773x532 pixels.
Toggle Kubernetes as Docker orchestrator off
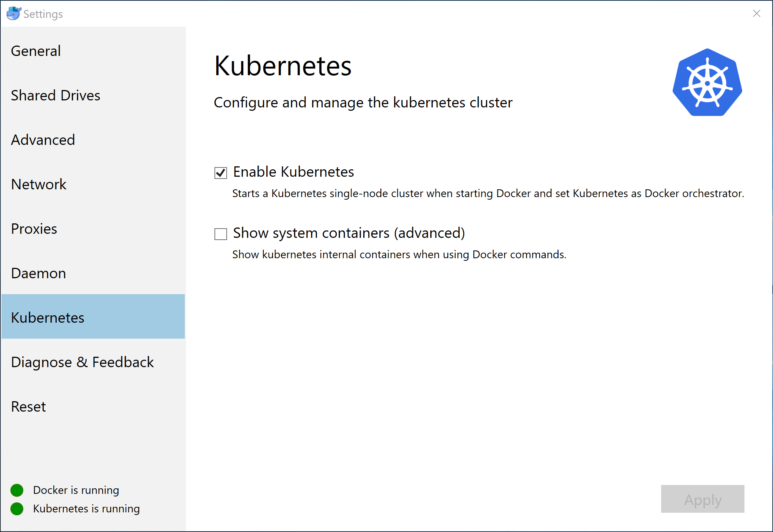click(x=220, y=173)
